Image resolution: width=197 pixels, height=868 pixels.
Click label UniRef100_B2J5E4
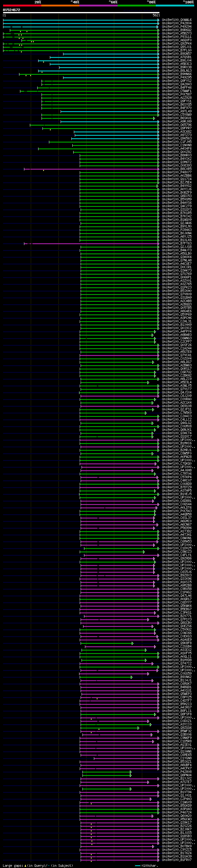pyautogui.click(x=176, y=183)
